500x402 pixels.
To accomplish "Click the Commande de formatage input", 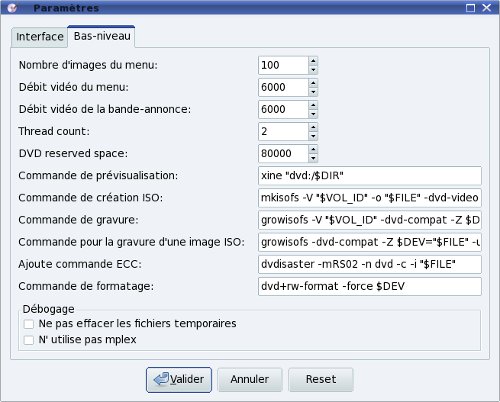I will (370, 286).
